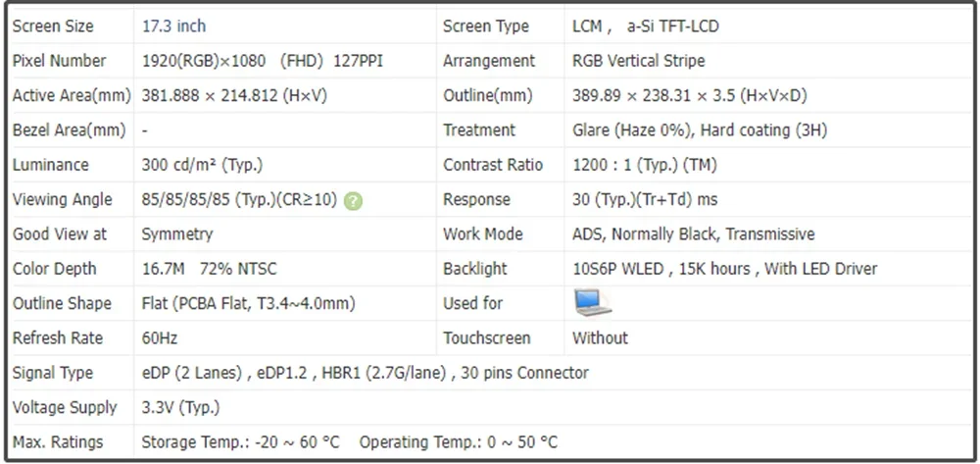980x464 pixels.
Task: Click the eDP signal type value
Action: (365, 373)
